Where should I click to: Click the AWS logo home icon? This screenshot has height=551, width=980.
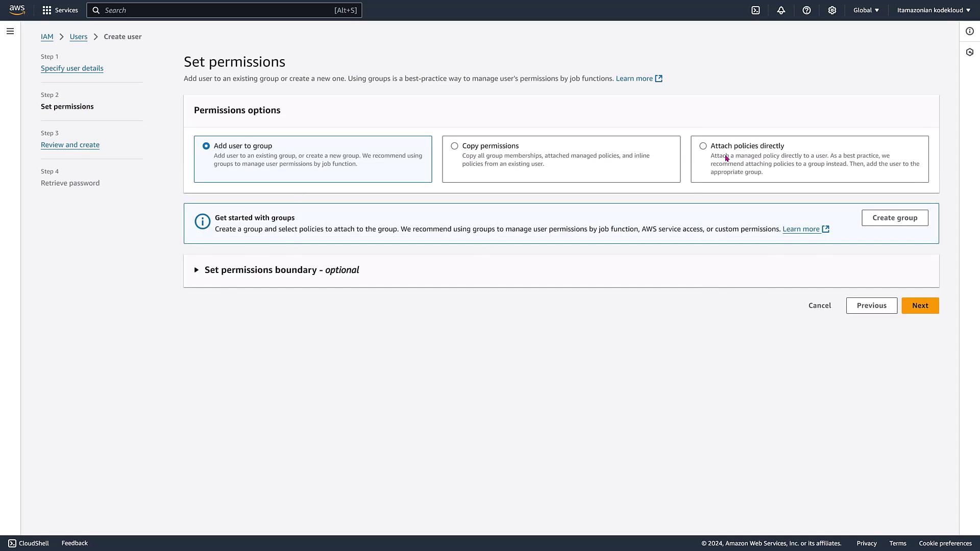pyautogui.click(x=17, y=10)
